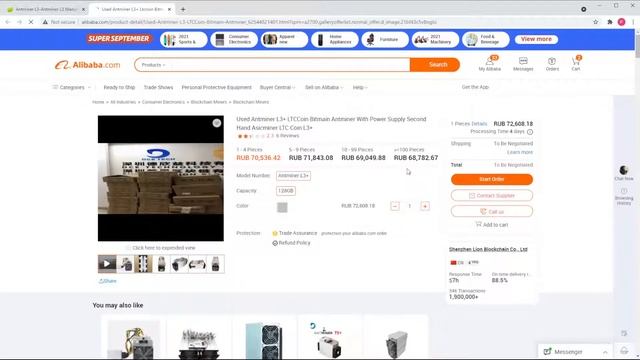The width and height of the screenshot is (640, 360).
Task: Expand the Messenger panel chevron
Action: tap(605, 352)
